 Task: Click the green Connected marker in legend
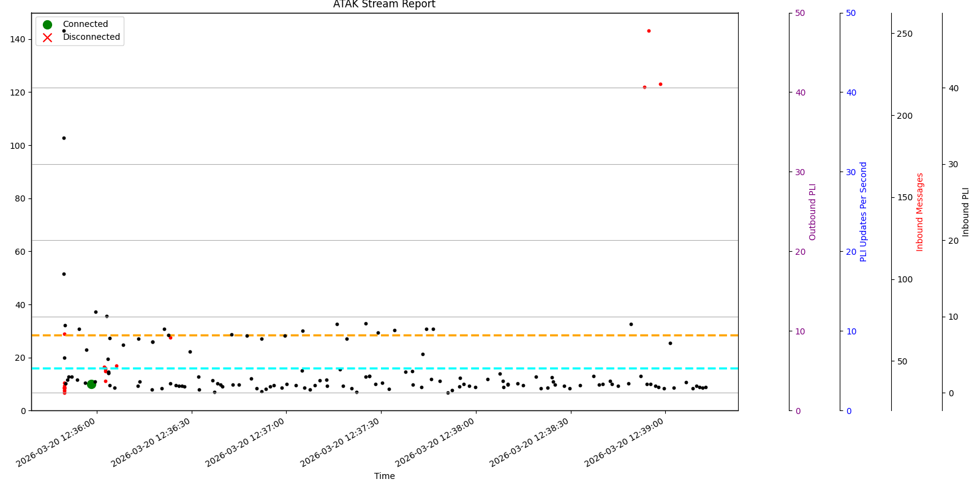(48, 24)
